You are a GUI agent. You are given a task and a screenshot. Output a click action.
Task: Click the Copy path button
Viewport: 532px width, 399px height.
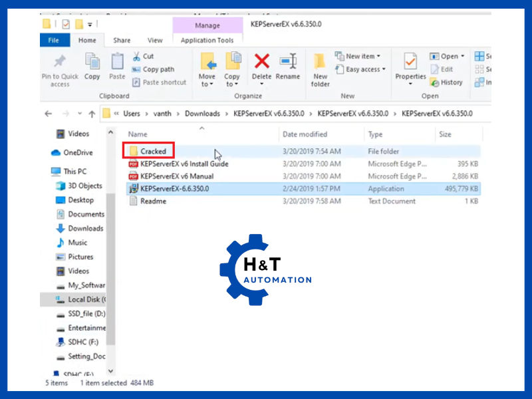coord(158,69)
